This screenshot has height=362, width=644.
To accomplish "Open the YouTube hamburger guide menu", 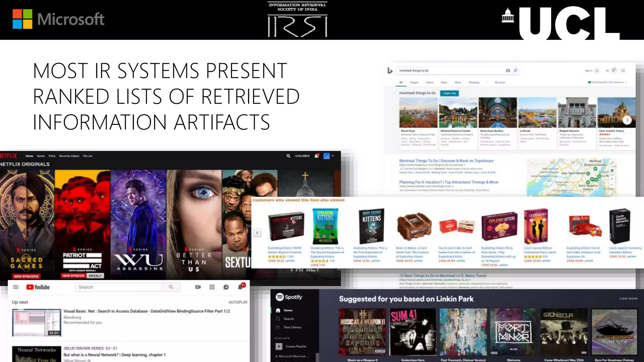I will tap(16, 287).
